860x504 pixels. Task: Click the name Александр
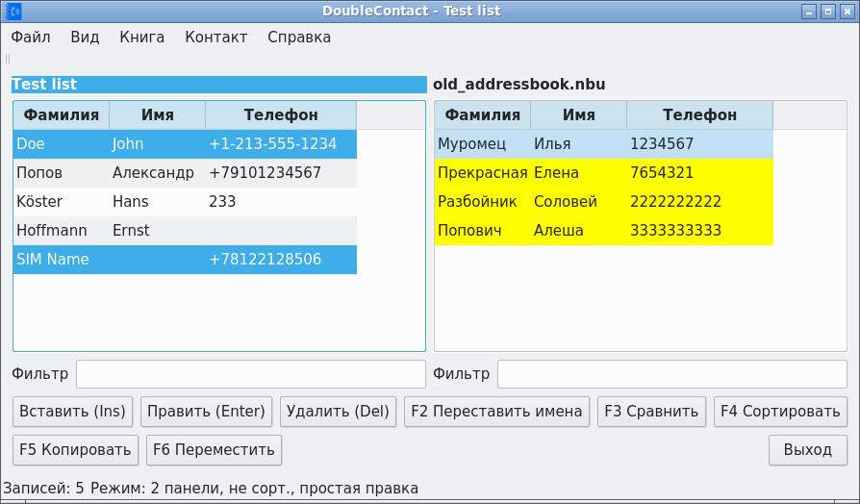153,173
